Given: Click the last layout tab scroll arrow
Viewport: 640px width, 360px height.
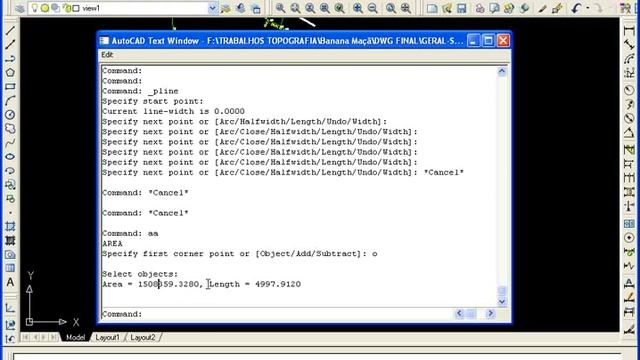Looking at the screenshot, I should 54,338.
